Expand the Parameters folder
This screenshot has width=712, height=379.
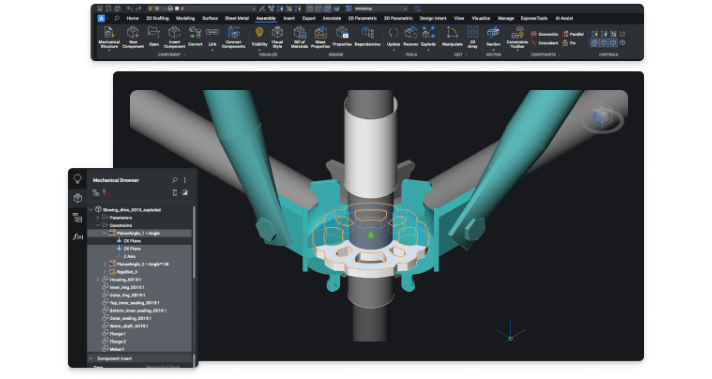(98, 217)
